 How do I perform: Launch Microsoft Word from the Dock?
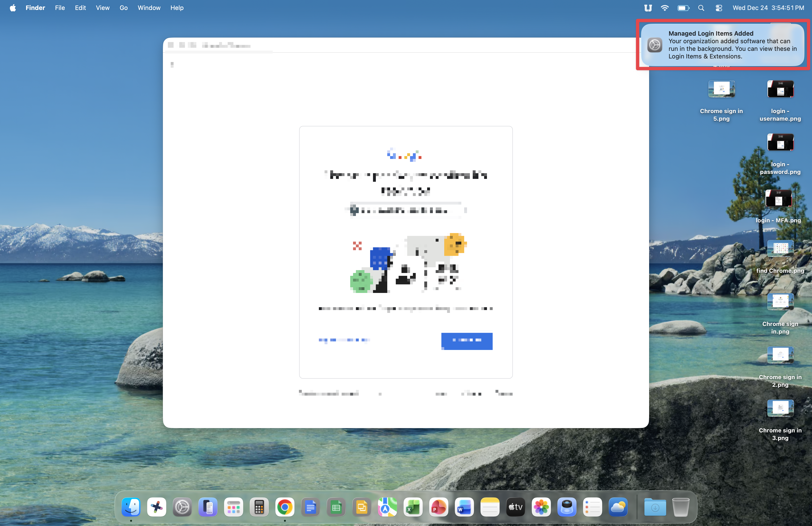(x=464, y=507)
